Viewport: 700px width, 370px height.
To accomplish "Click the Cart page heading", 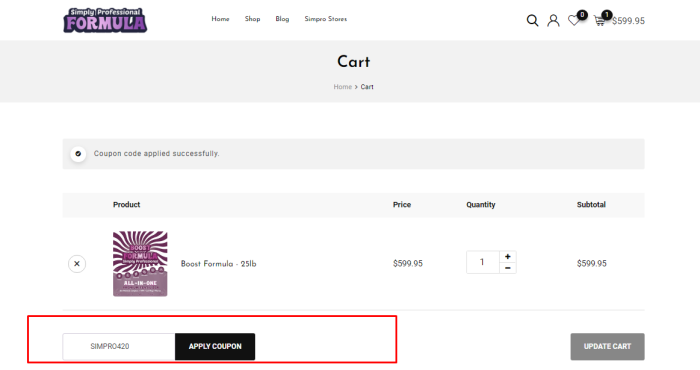I will (354, 62).
